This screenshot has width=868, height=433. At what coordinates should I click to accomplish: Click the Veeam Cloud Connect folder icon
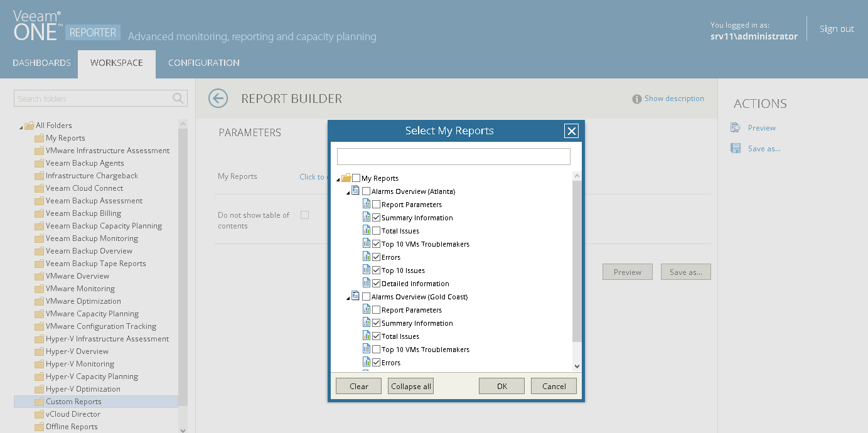pos(40,188)
